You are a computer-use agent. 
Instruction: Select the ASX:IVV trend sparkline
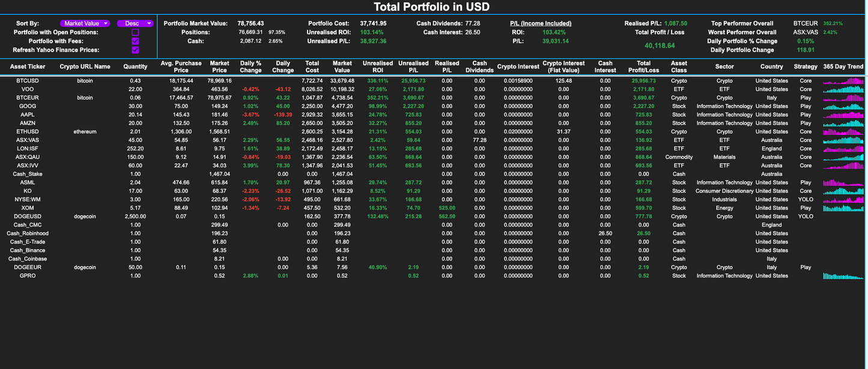843,166
